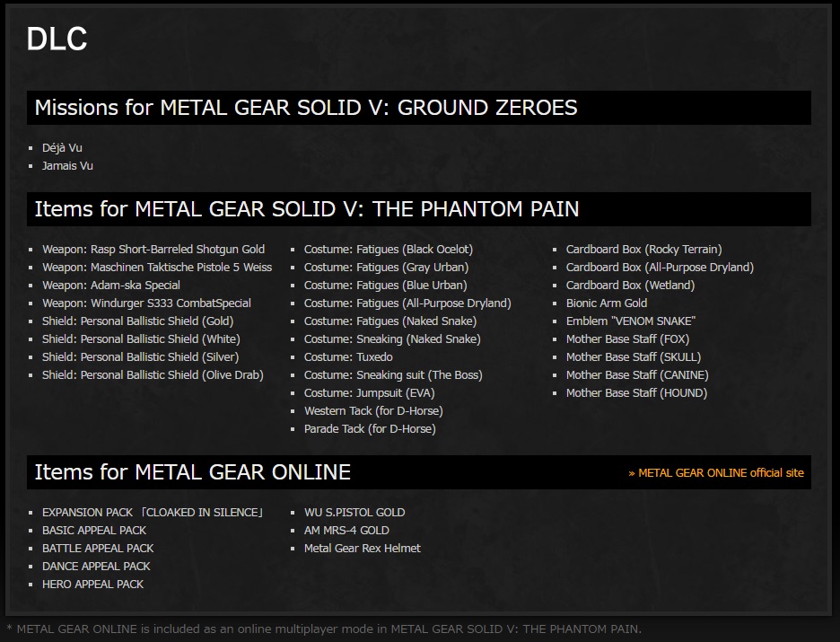Screen dimensions: 840x642
Task: Click Shield: Personal Ballistic Shield (Olive Drab)
Action: pos(153,375)
